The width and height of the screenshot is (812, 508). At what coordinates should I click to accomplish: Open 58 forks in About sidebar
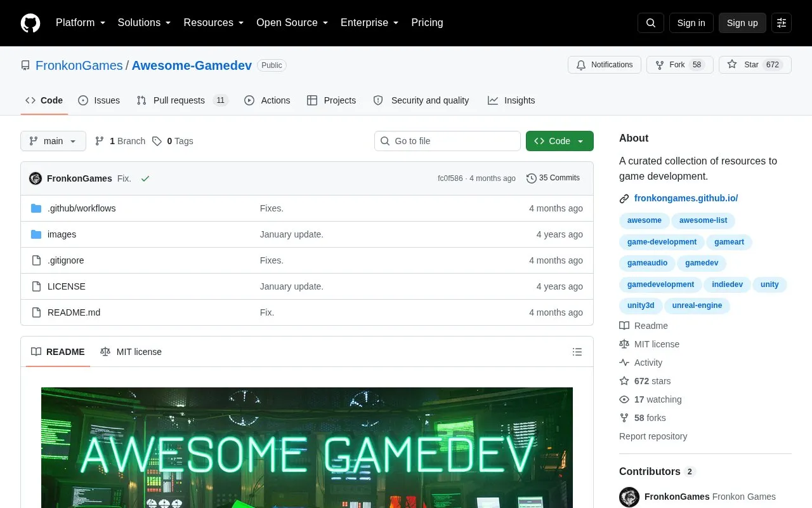[x=643, y=418]
